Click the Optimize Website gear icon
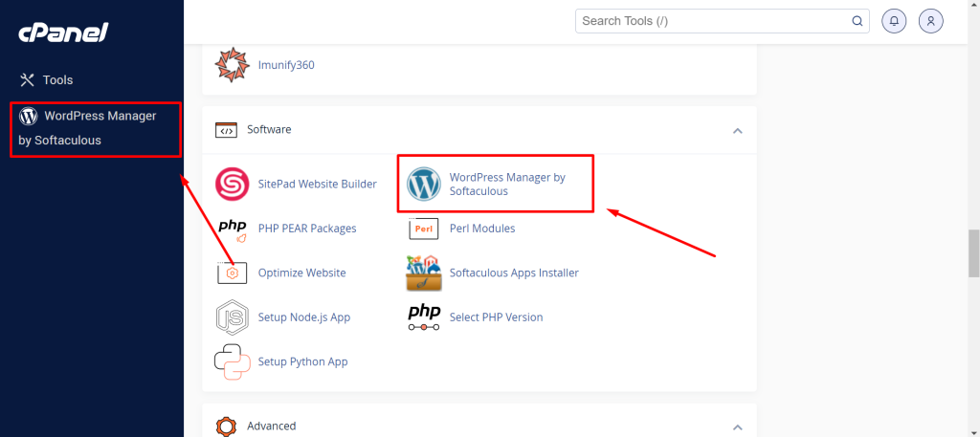This screenshot has height=437, width=980. [232, 273]
